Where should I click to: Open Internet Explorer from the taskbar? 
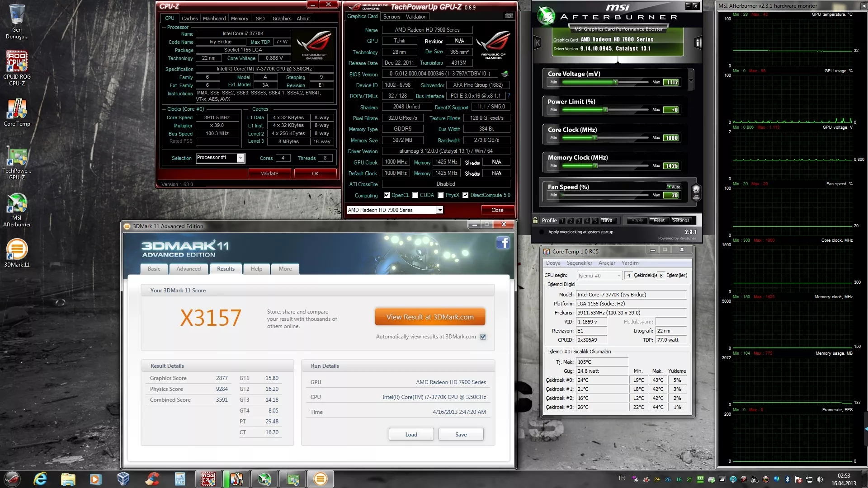point(40,479)
